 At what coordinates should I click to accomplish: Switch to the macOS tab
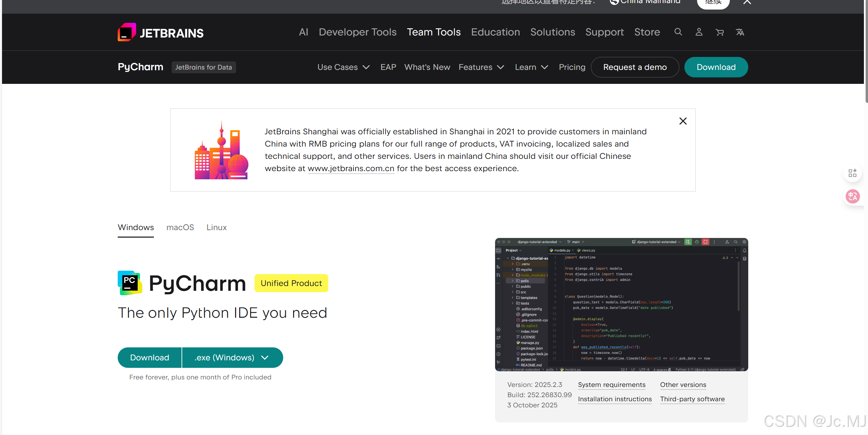coord(180,227)
